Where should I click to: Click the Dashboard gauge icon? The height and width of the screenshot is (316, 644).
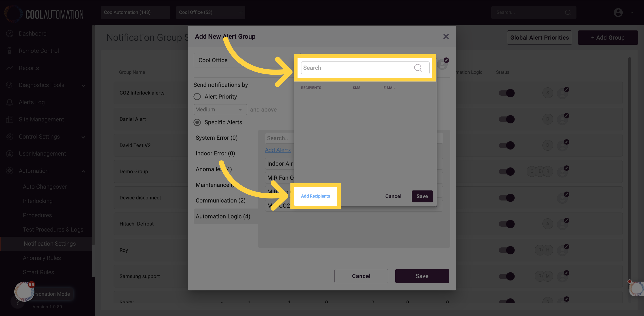[9, 34]
